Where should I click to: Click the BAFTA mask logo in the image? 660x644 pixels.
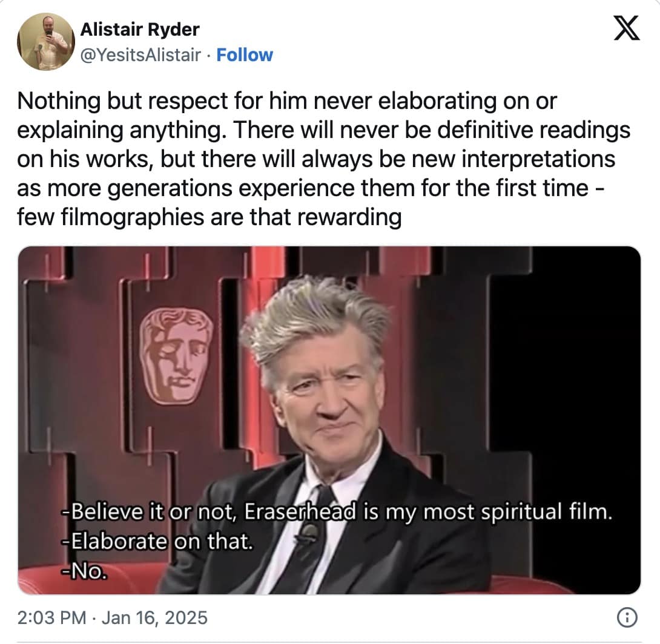pyautogui.click(x=176, y=355)
